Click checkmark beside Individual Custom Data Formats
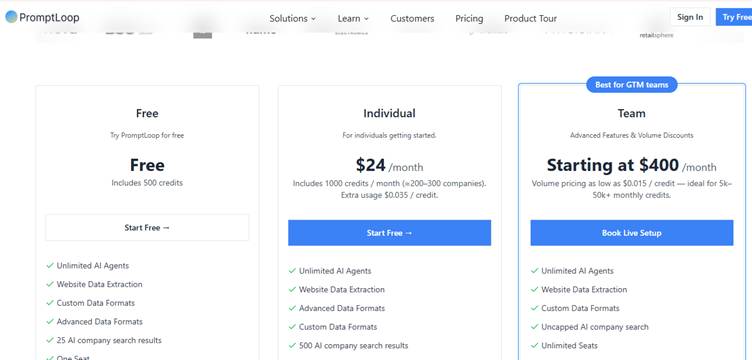Screen dimensions: 752x360 pyautogui.click(x=292, y=327)
